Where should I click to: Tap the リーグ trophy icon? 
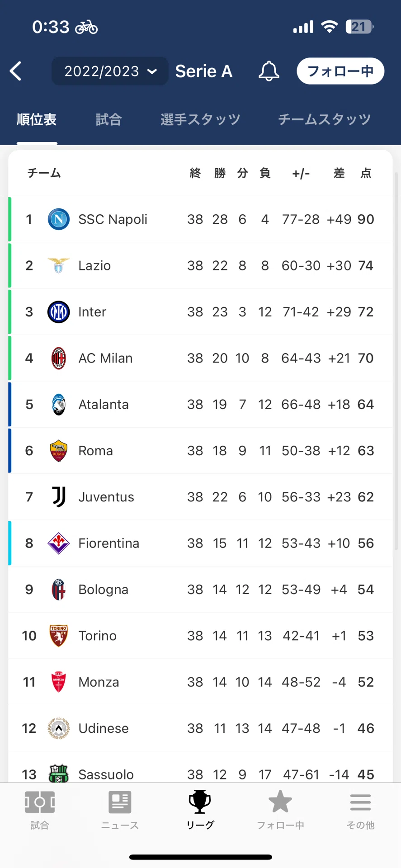(200, 801)
